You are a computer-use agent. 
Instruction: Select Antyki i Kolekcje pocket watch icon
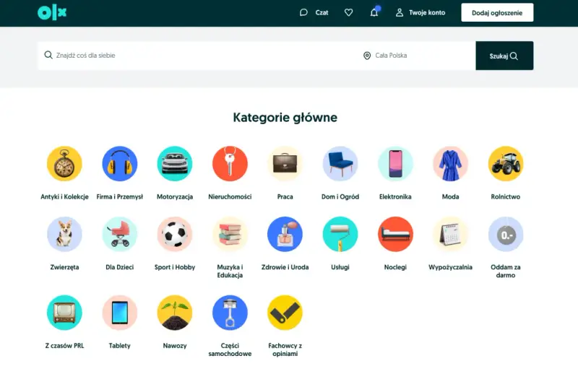[64, 164]
